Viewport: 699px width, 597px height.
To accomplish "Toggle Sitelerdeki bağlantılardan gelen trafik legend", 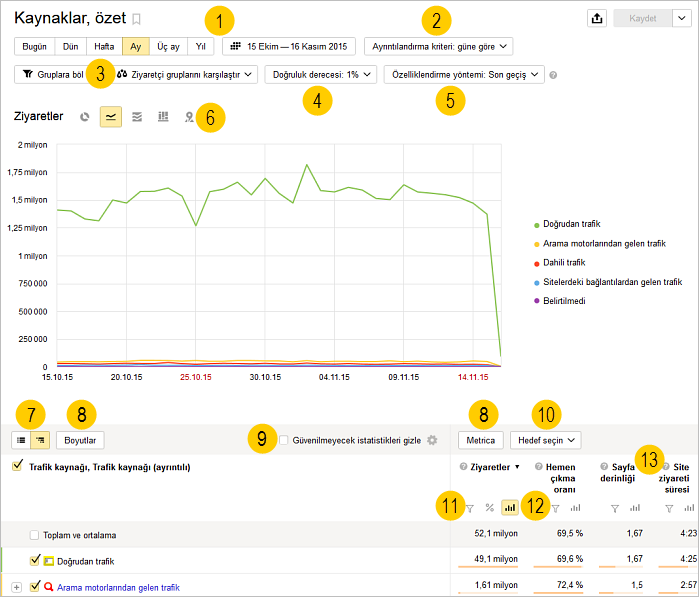I will [608, 282].
